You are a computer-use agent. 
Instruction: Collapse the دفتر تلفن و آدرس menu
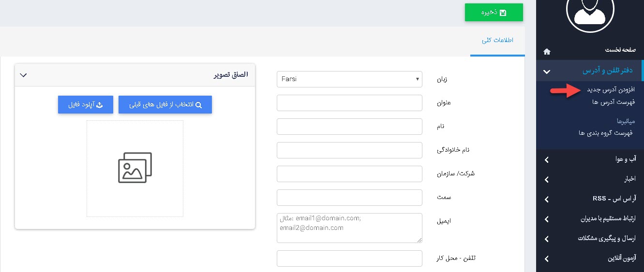[547, 72]
